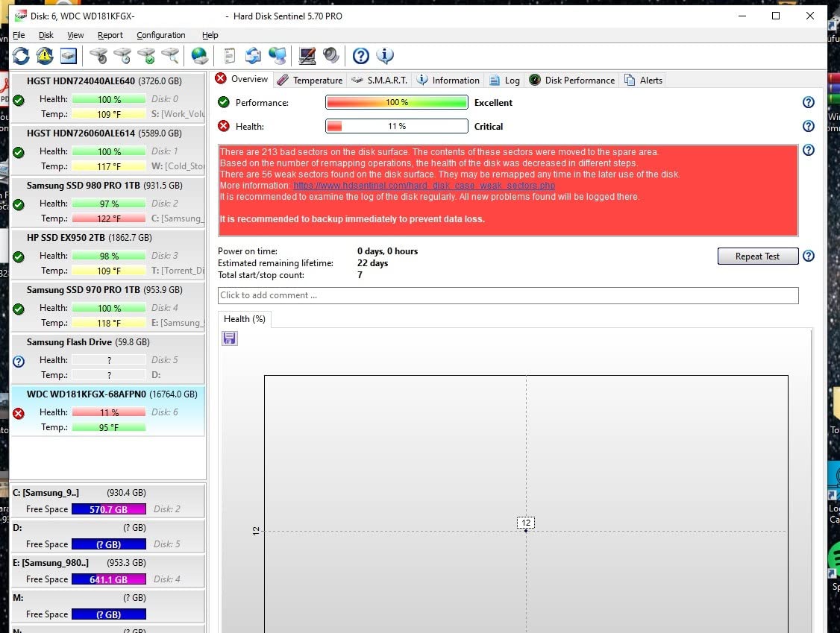This screenshot has height=633, width=840.
Task: Click the loudspeaker sound toolbar icon
Action: click(x=331, y=56)
